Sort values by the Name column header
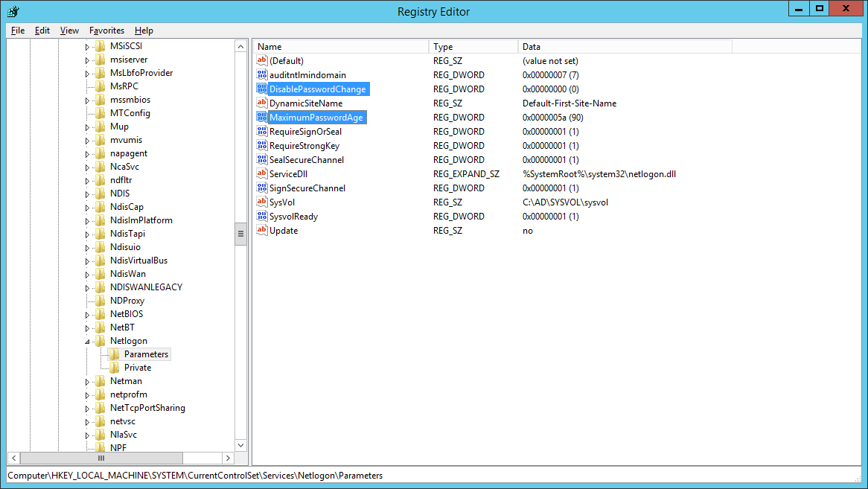 point(340,46)
